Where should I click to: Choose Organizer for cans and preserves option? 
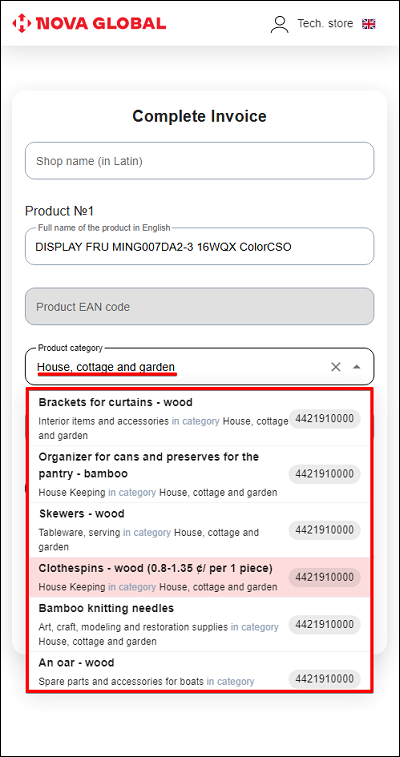click(x=199, y=474)
